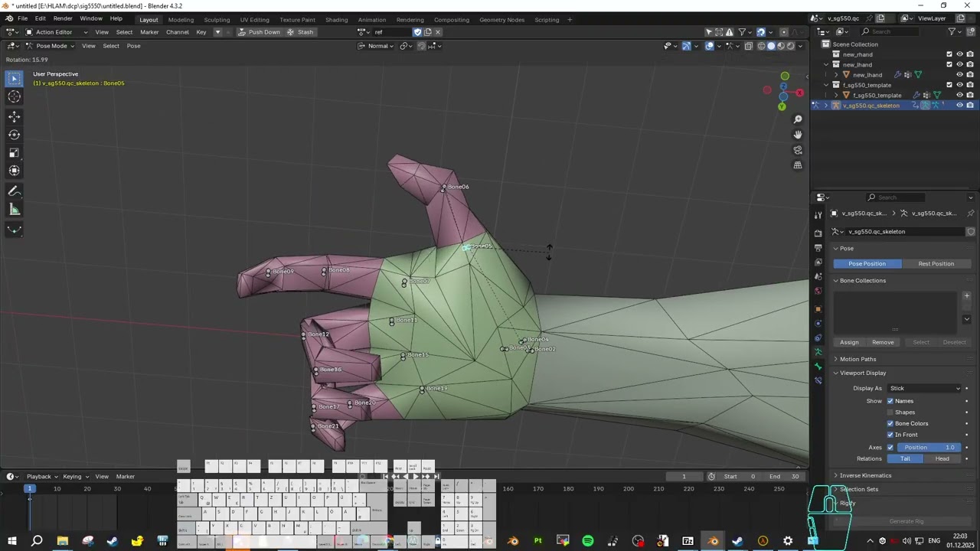Select the Scale tool in viewport toolbar
The height and width of the screenshot is (551, 980).
(x=15, y=152)
